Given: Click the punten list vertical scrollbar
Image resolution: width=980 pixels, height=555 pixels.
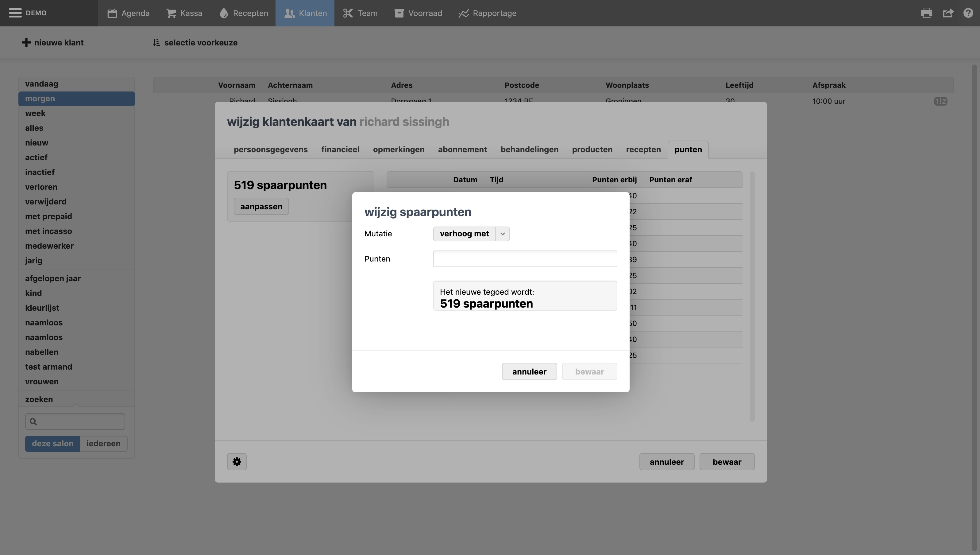Looking at the screenshot, I should point(752,297).
